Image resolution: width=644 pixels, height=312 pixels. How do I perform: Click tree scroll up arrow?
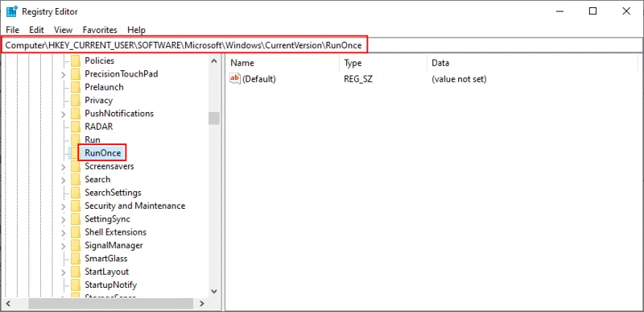click(213, 60)
